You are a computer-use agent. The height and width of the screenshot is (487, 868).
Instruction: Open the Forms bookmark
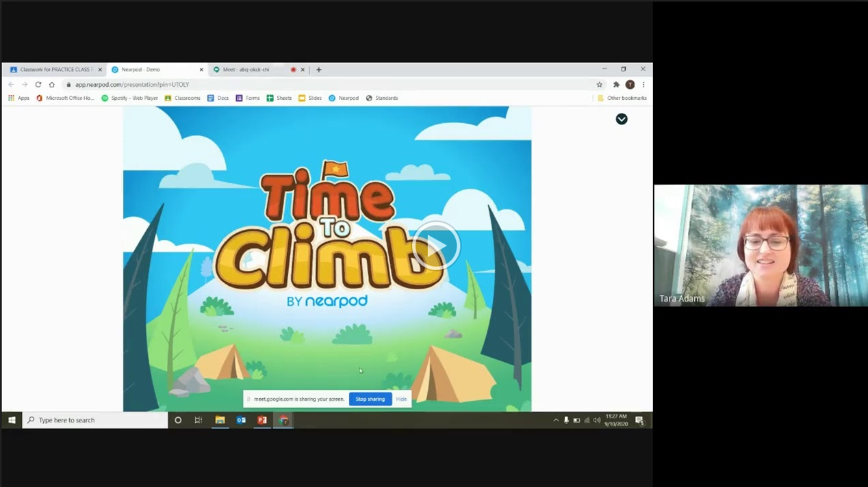click(x=248, y=98)
